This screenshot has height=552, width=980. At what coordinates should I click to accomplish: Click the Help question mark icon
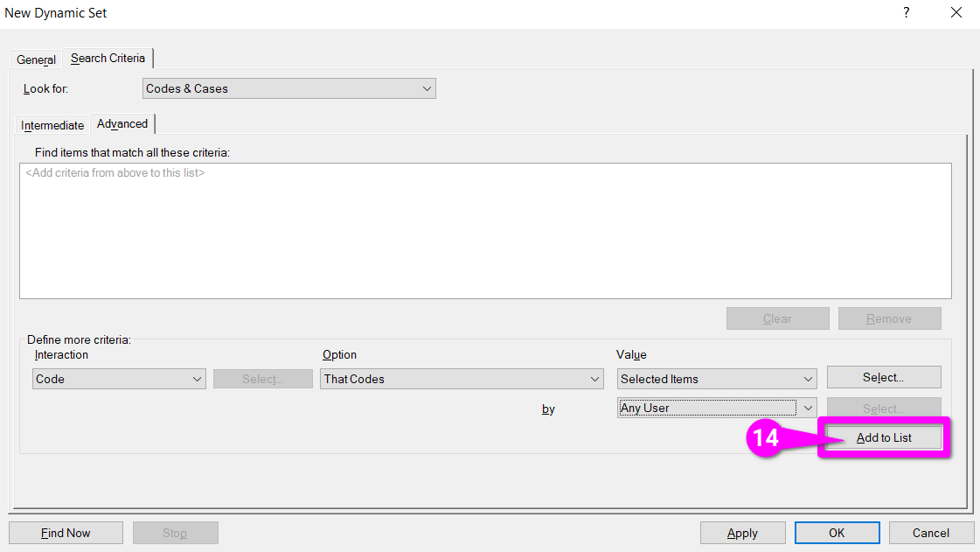click(x=906, y=13)
